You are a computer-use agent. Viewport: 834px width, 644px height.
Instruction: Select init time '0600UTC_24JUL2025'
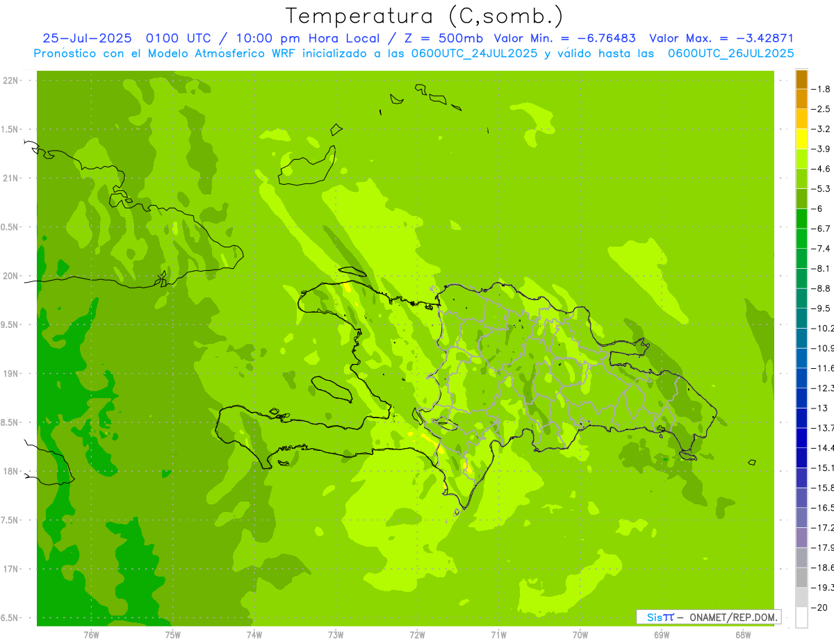(473, 53)
